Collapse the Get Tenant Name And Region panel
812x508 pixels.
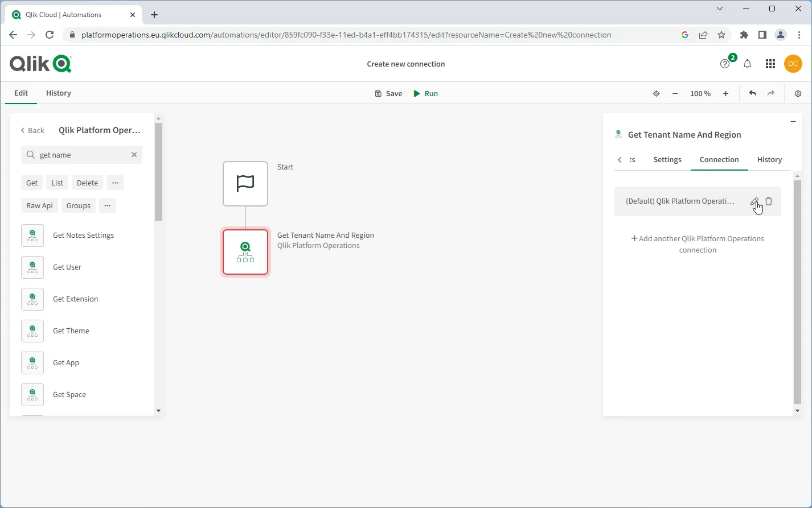pos(793,121)
